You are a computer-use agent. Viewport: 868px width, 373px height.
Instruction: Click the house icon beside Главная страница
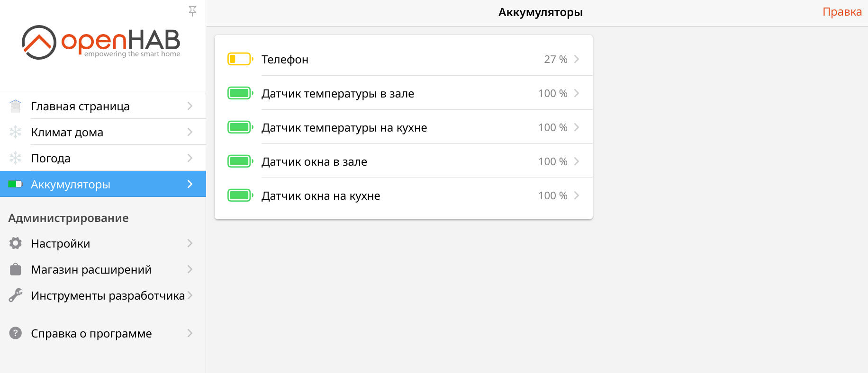[x=16, y=106]
